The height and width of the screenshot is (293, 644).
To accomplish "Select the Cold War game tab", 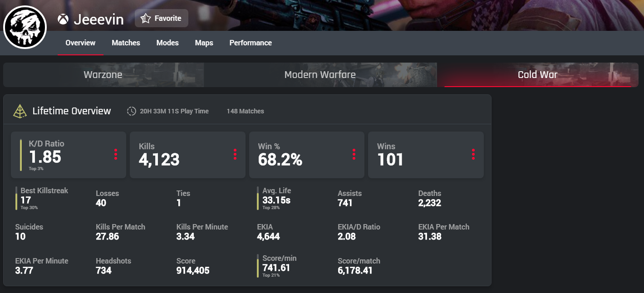I will pyautogui.click(x=538, y=75).
